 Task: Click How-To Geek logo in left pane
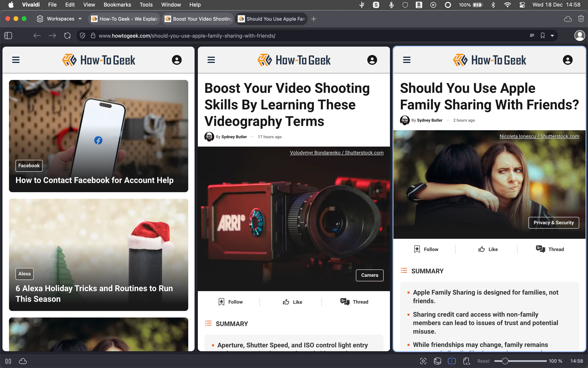pyautogui.click(x=99, y=60)
